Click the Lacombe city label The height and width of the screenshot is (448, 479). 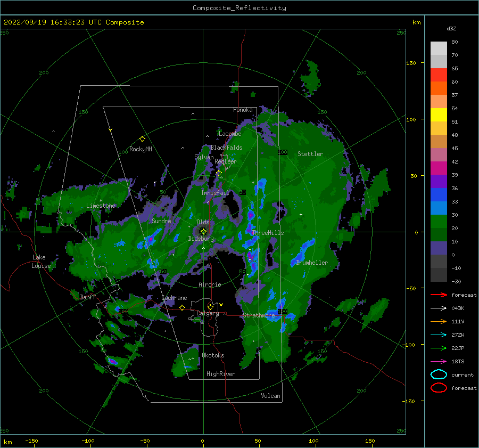click(230, 134)
